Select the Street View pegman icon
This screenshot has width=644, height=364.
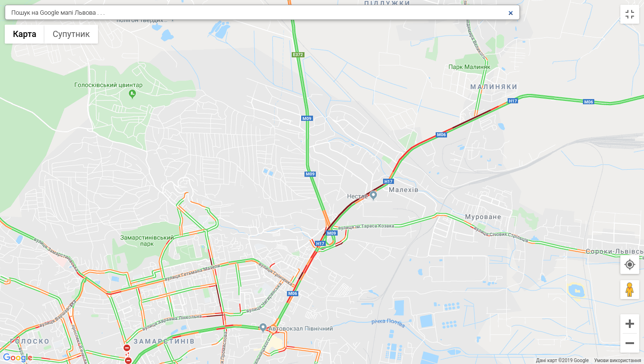pos(630,290)
